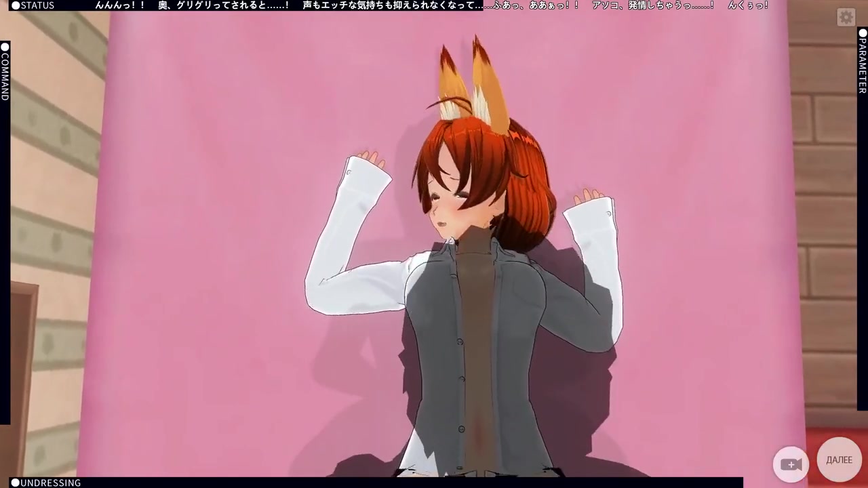
Task: Expand the STATUS panel tab
Action: [x=33, y=5]
